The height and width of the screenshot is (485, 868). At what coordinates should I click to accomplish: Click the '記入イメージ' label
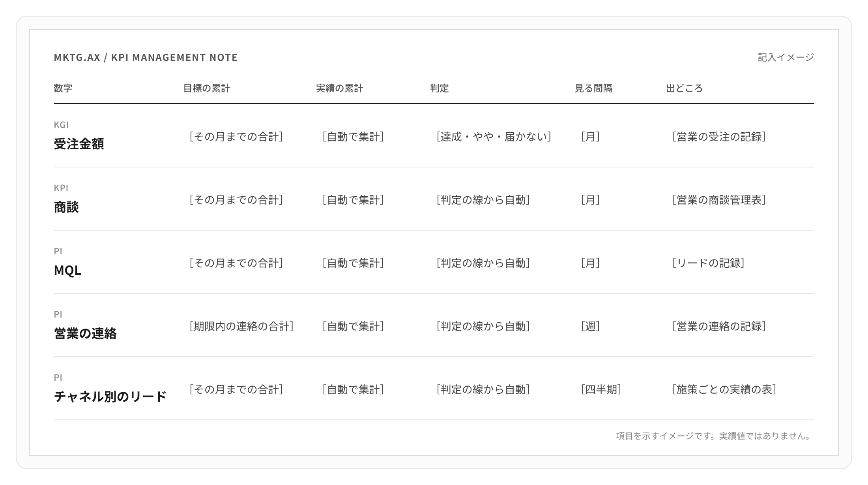click(x=786, y=57)
